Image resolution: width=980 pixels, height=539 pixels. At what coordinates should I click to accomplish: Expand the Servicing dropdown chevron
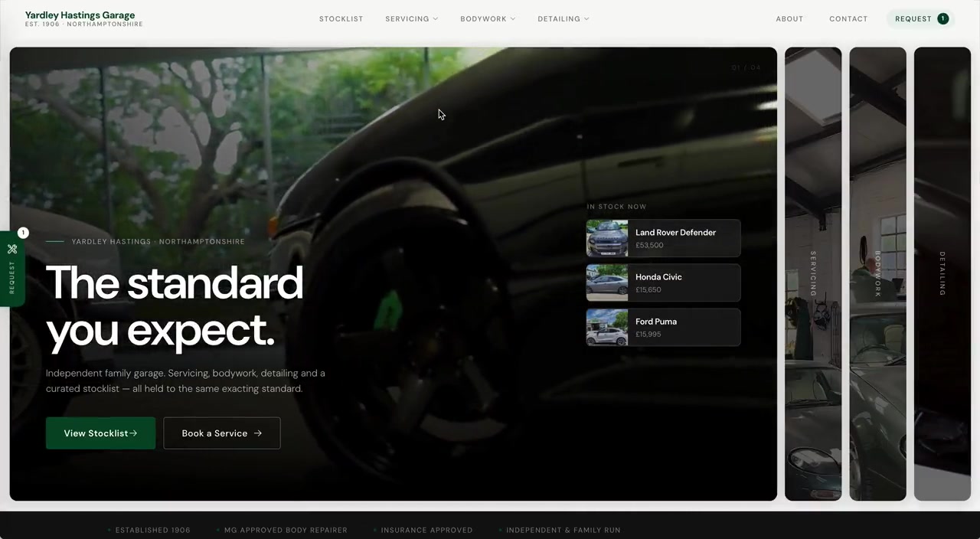[436, 18]
